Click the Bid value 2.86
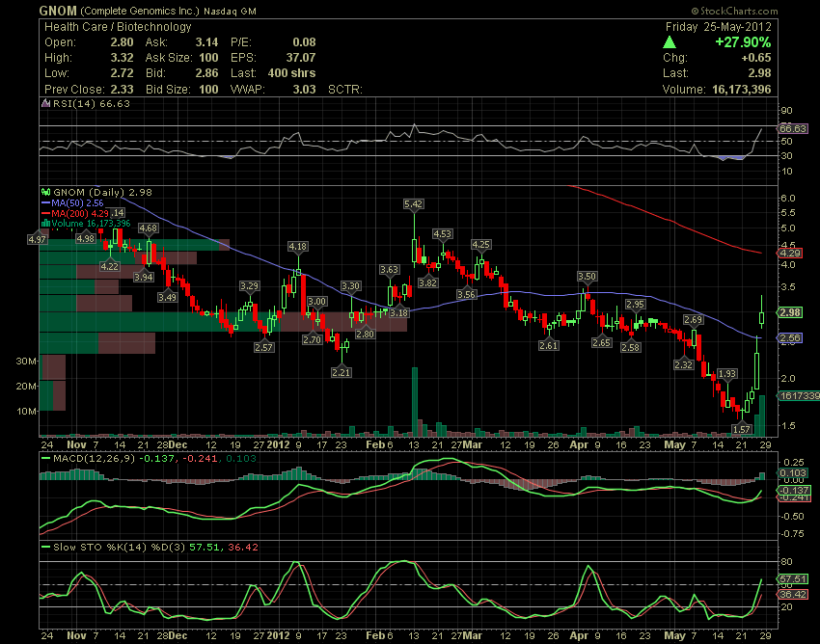 (206, 73)
